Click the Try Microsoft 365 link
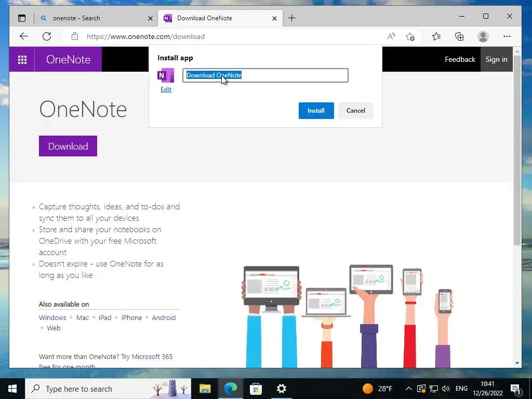532x399 pixels. point(147,356)
